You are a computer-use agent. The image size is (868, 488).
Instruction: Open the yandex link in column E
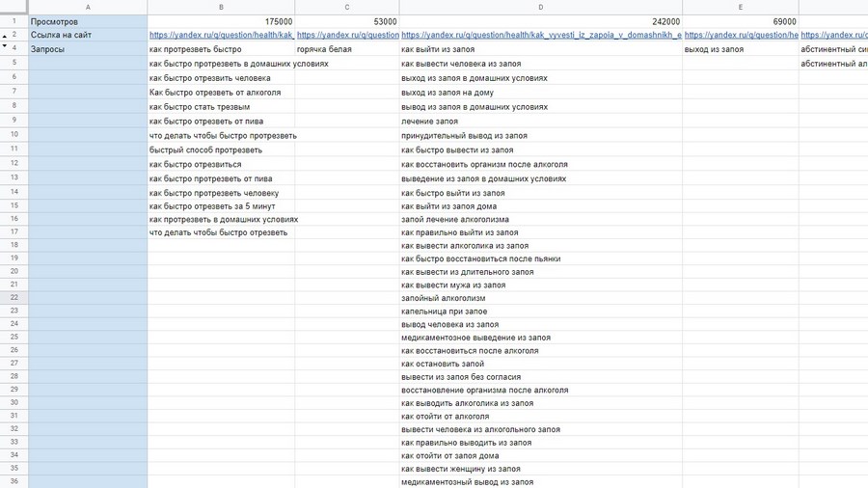coord(740,36)
